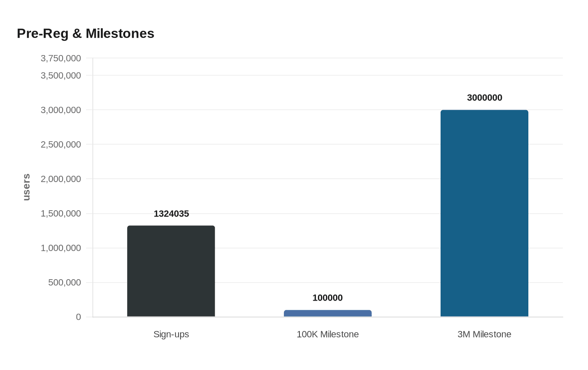Image resolution: width=588 pixels, height=370 pixels.
Task: Select the 100000 data label
Action: [328, 298]
